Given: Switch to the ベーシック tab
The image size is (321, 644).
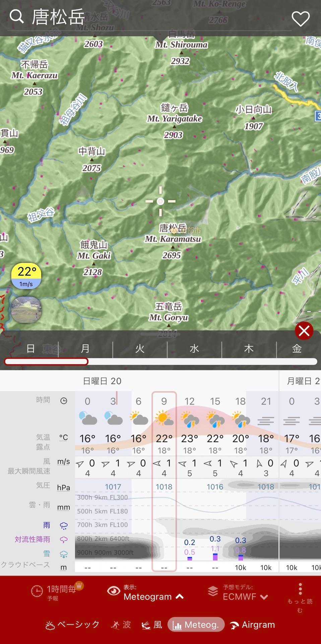Looking at the screenshot, I should point(72,625).
